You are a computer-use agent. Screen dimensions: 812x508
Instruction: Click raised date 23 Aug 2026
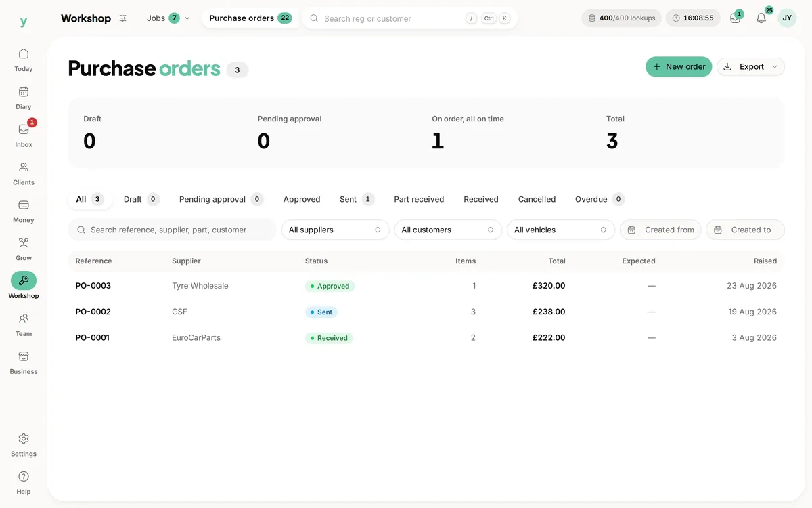pyautogui.click(x=752, y=286)
